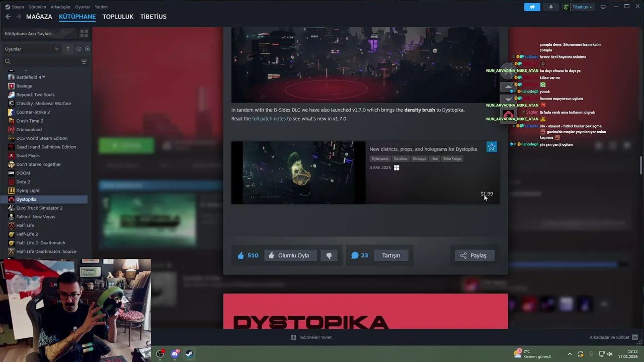Show hidden system tray icons
This screenshot has width=644, height=362.
click(x=570, y=354)
